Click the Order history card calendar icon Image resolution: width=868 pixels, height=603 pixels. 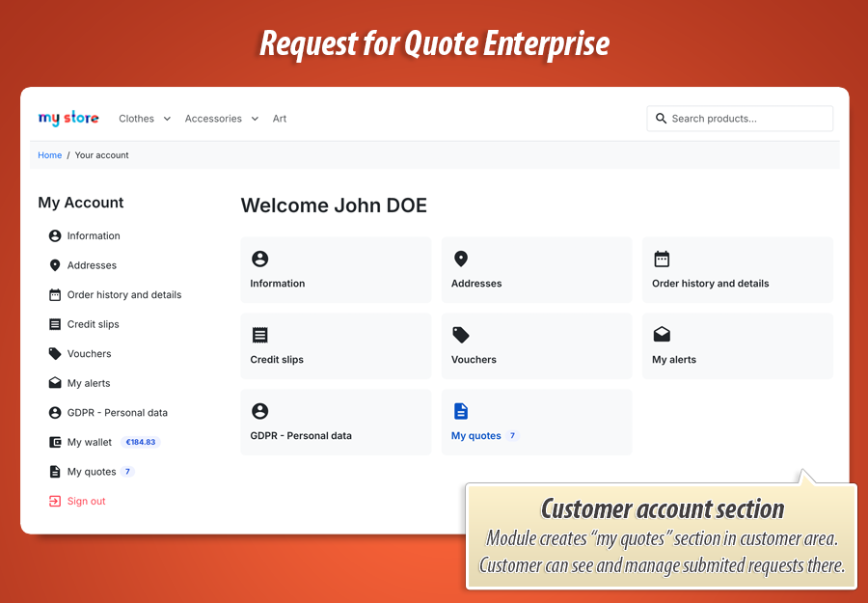pos(662,259)
